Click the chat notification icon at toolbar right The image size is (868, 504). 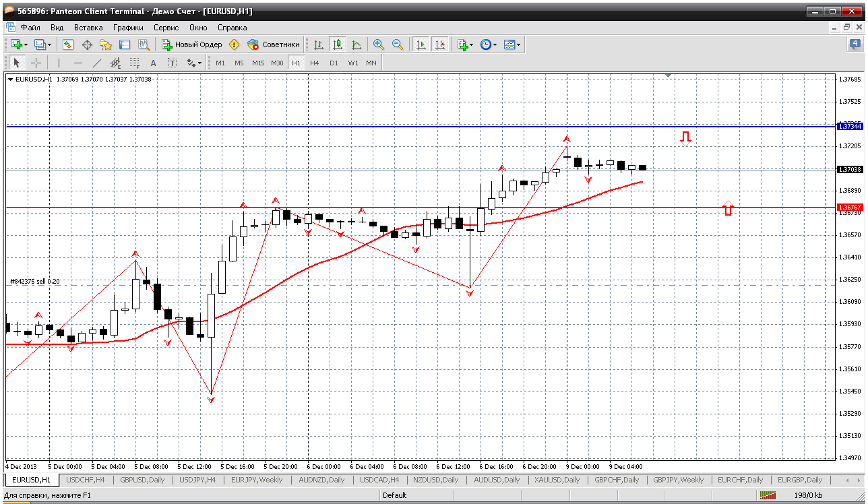[855, 44]
